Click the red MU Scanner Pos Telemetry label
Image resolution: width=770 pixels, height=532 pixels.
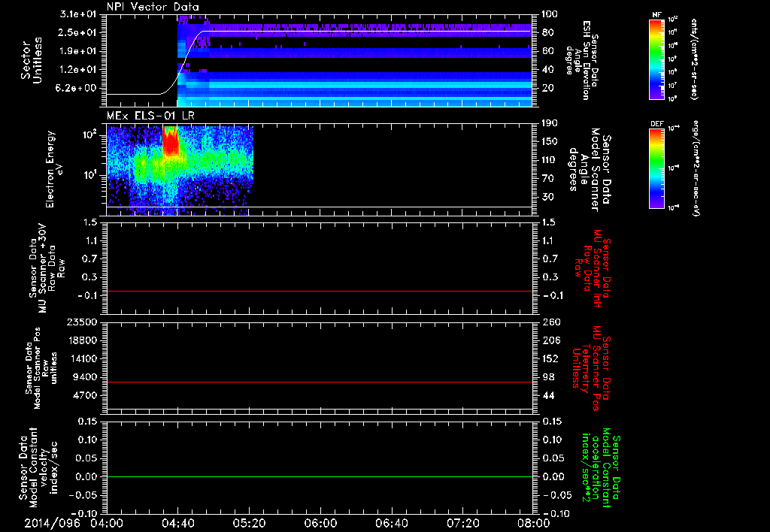[592, 368]
